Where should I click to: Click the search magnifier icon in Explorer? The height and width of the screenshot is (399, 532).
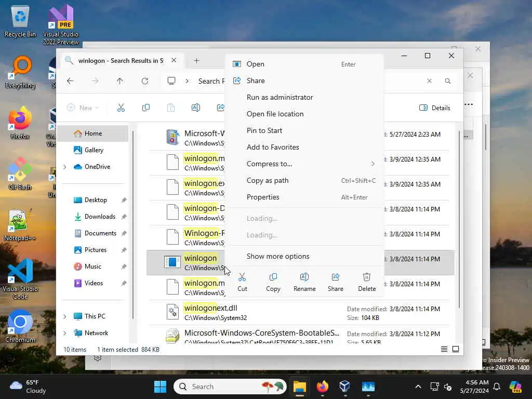[448, 81]
